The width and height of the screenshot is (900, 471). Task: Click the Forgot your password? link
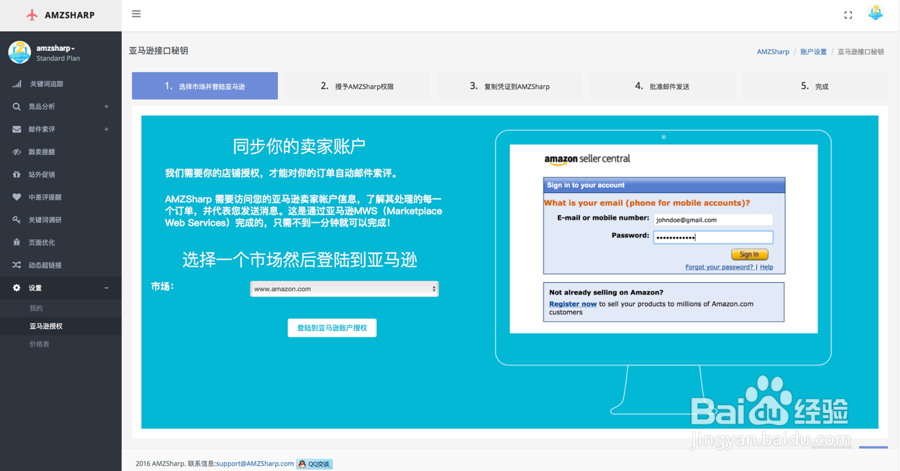point(719,267)
